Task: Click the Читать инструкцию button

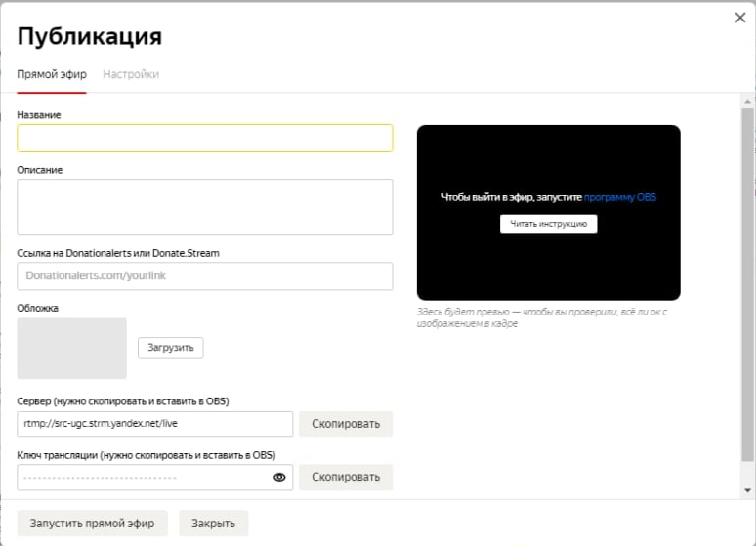Action: [549, 224]
